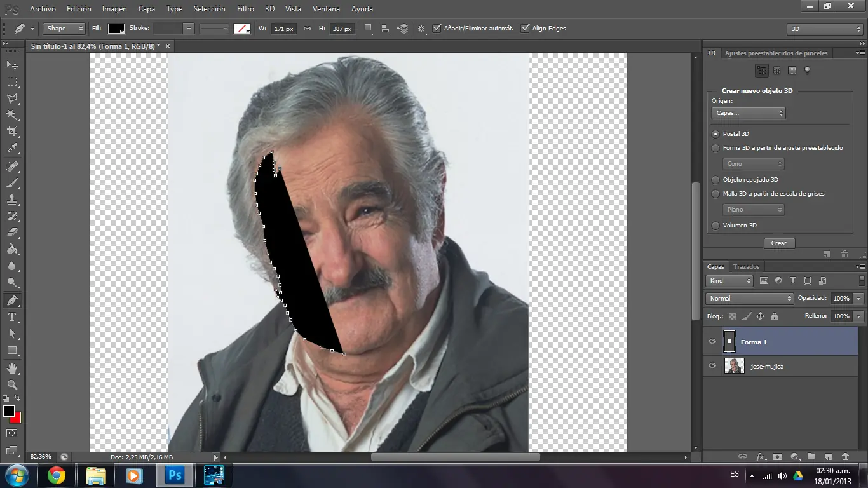This screenshot has width=868, height=488.
Task: Click the Crear button
Action: coord(779,243)
